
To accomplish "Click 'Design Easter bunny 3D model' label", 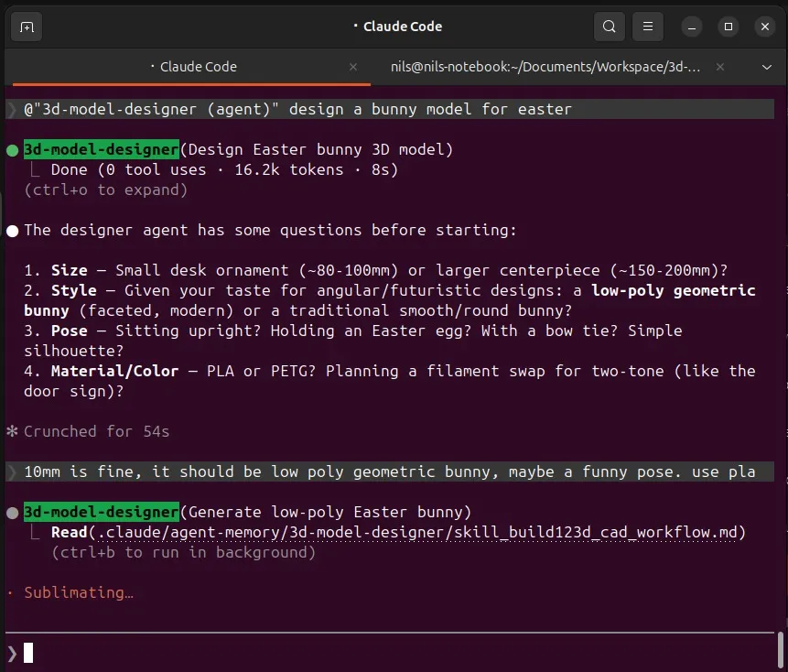I will point(316,150).
